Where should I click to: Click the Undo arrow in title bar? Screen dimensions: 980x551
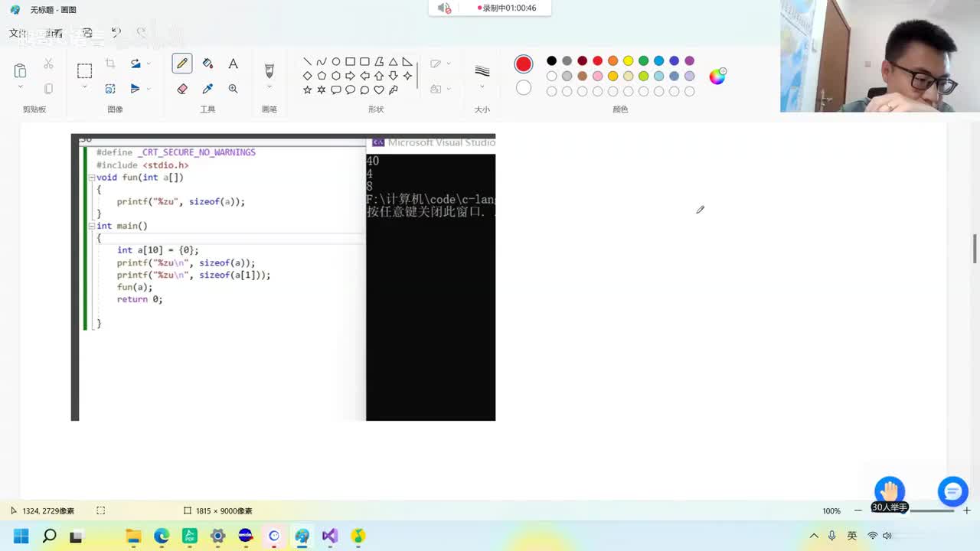coord(116,32)
